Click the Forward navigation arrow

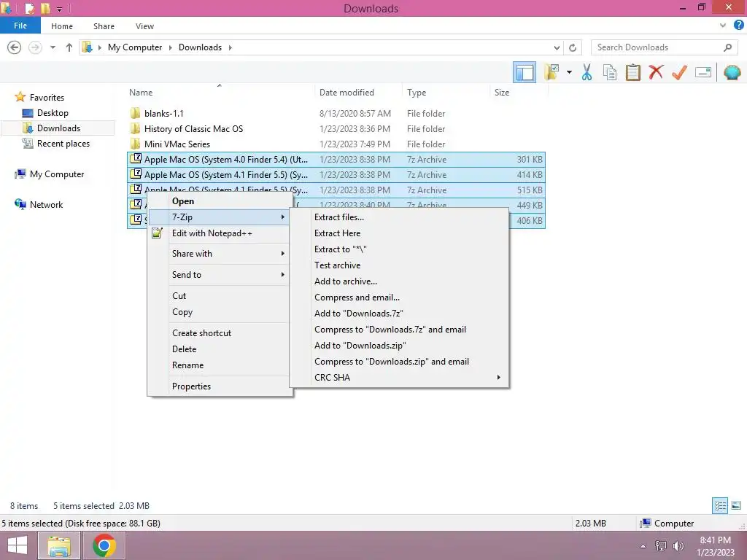pos(35,47)
